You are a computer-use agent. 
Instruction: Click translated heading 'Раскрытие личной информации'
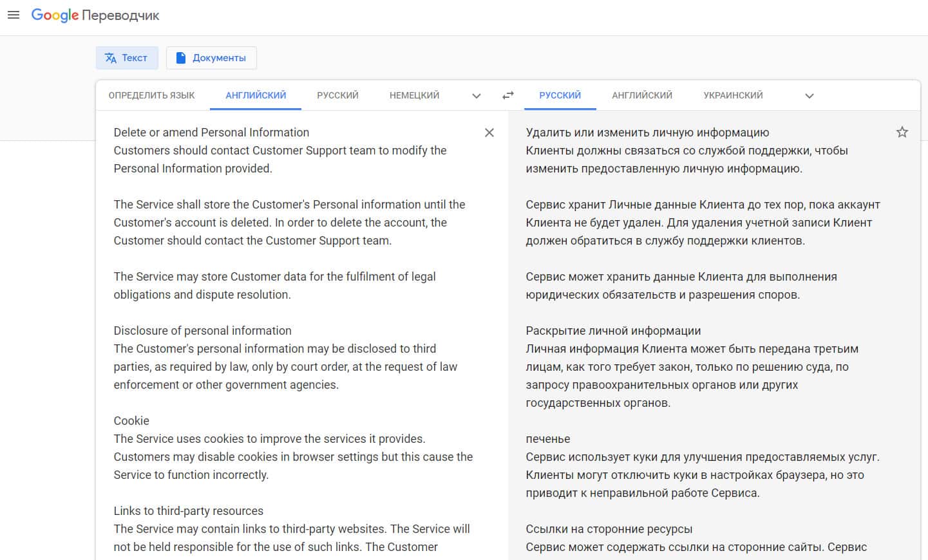[x=613, y=331]
